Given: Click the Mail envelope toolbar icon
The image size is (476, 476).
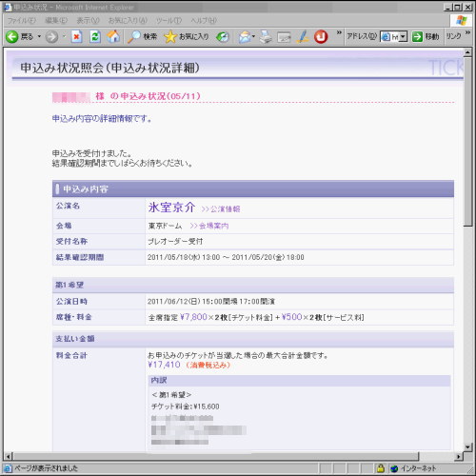Looking at the screenshot, I should [x=245, y=37].
